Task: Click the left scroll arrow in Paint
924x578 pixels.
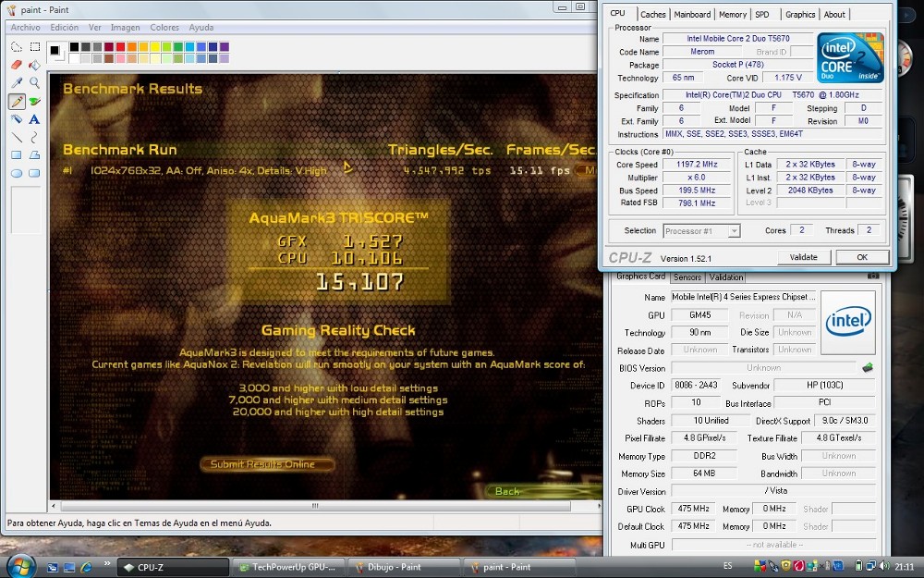Action: (54, 506)
